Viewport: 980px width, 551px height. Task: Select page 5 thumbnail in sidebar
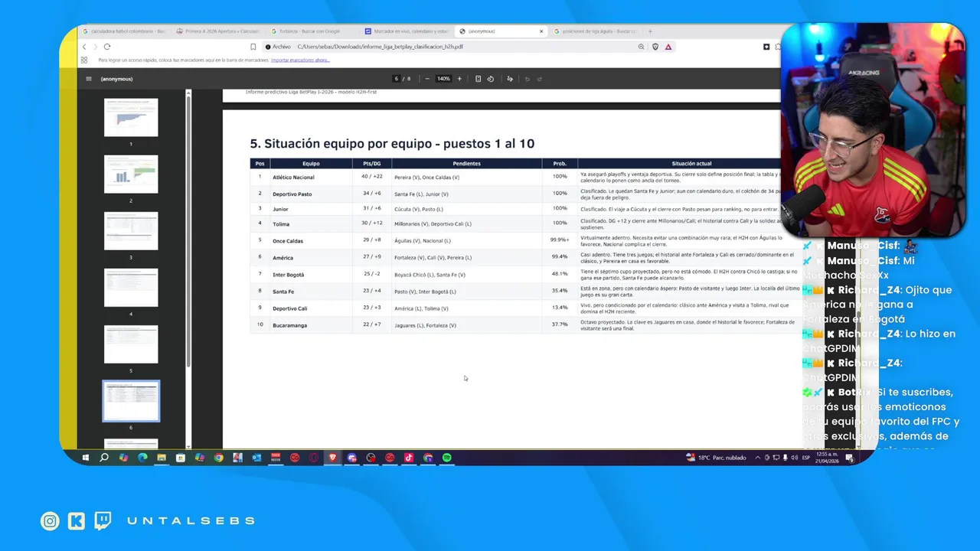pos(131,344)
